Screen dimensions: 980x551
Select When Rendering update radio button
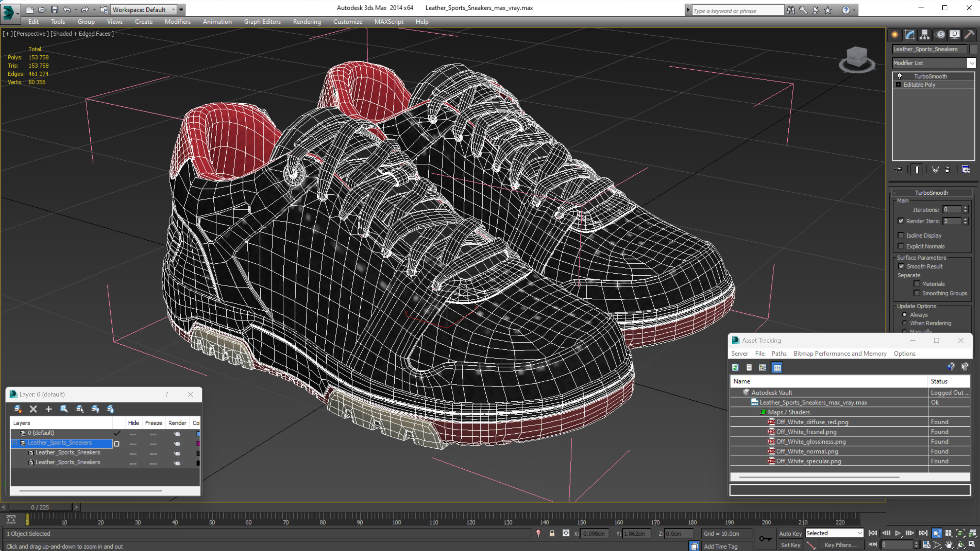(x=904, y=323)
